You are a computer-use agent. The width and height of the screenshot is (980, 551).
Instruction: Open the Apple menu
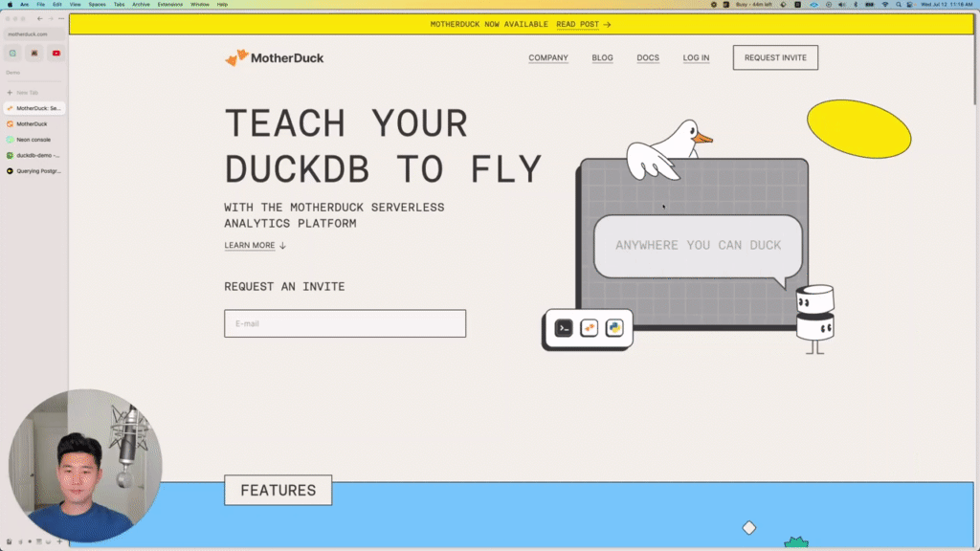click(x=10, y=5)
